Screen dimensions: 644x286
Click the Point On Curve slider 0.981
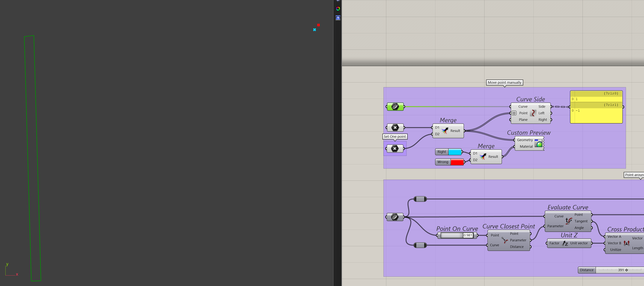click(x=457, y=235)
